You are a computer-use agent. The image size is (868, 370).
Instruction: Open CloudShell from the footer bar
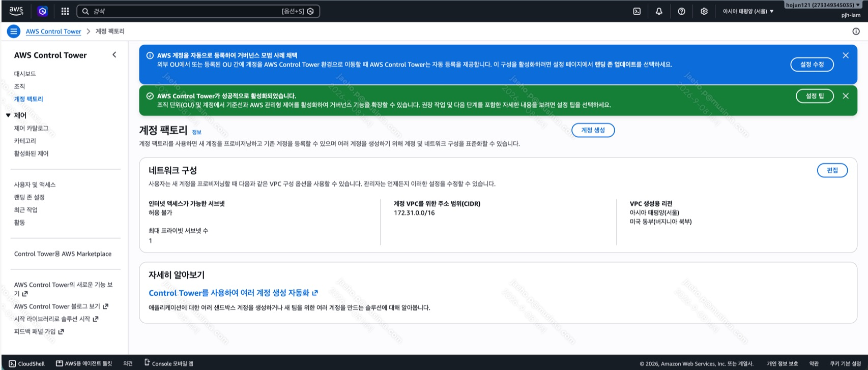click(27, 363)
